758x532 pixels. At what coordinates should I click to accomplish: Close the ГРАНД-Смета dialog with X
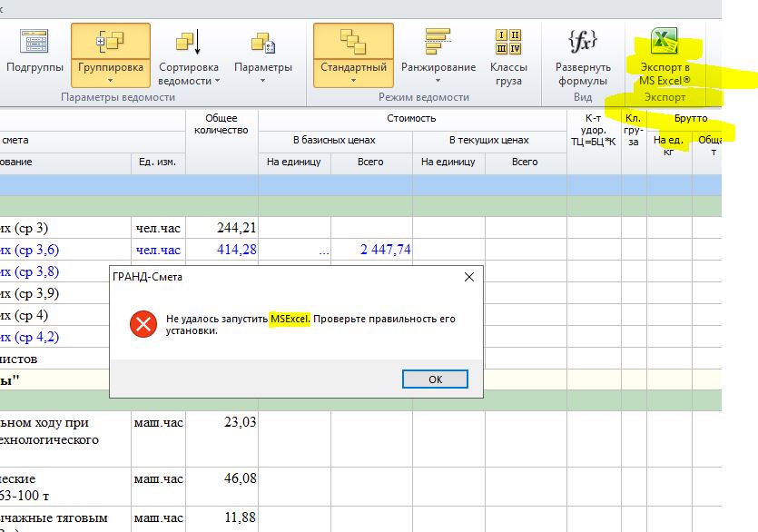[x=468, y=278]
